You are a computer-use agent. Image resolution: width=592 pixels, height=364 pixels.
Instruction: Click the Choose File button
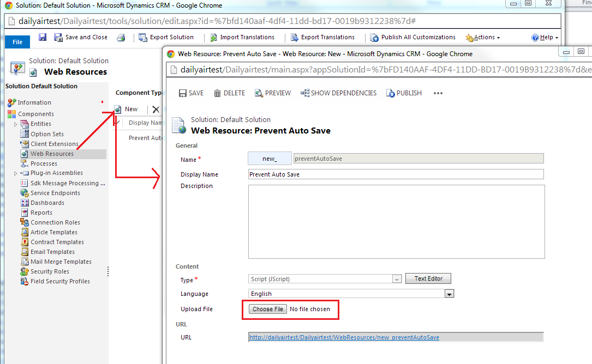click(x=267, y=309)
